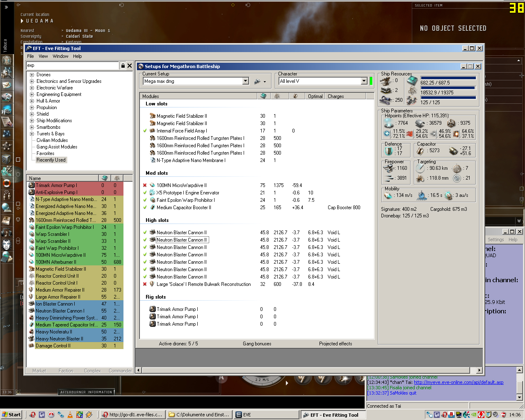525x420 pixels.
Task: Open the File menu in EFT
Action: pyautogui.click(x=30, y=56)
